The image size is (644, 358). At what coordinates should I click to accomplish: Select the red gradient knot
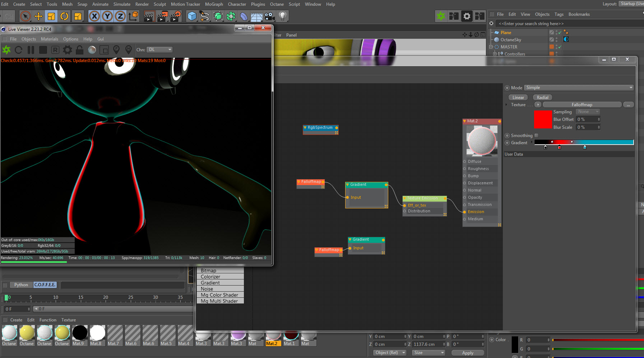(x=559, y=147)
